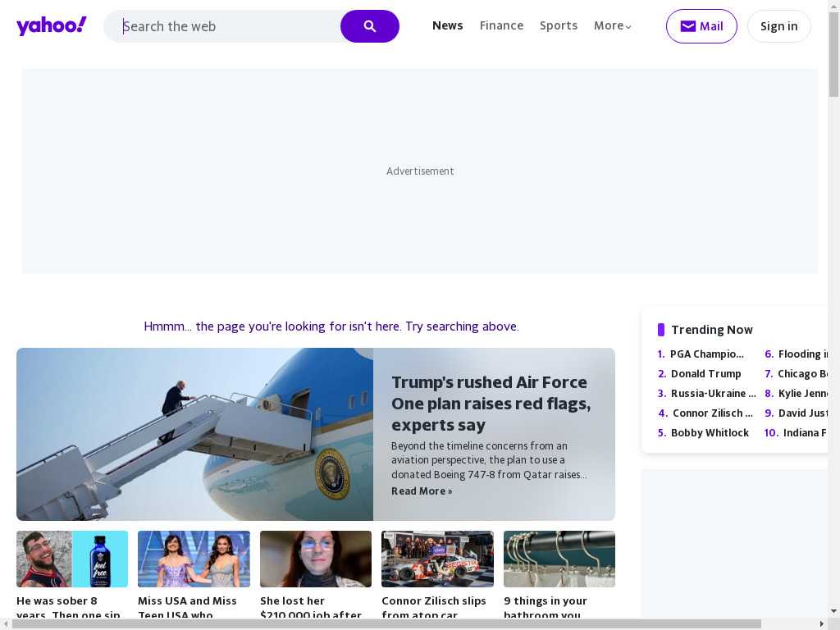Image resolution: width=840 pixels, height=630 pixels.
Task: Open the News tab
Action: [x=447, y=26]
